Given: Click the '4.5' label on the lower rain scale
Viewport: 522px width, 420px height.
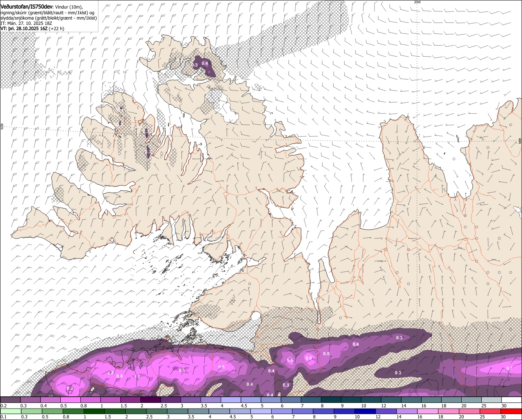Looking at the screenshot, I should [232, 417].
